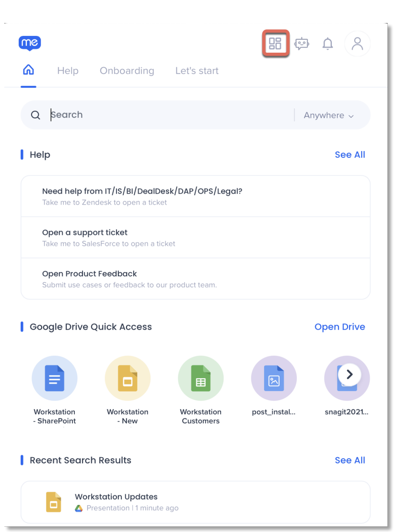This screenshot has width=396, height=532.
Task: Click the Open Drive link
Action: coord(340,326)
